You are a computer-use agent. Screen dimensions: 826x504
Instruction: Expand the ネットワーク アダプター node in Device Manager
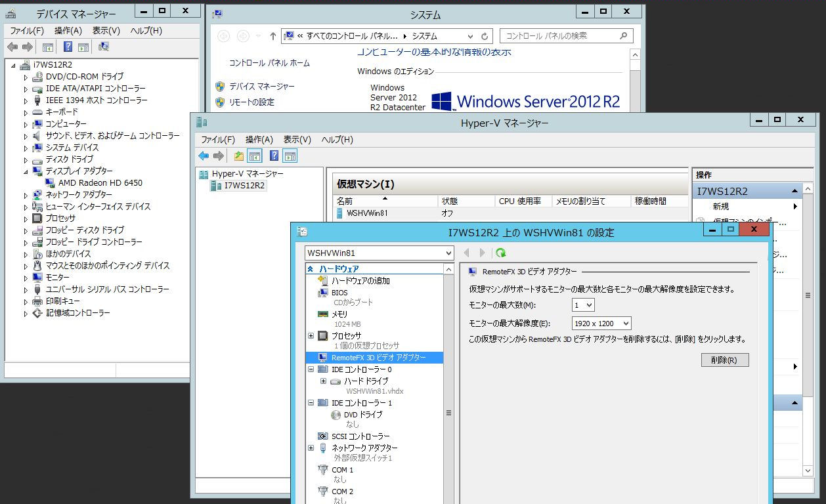(26, 195)
